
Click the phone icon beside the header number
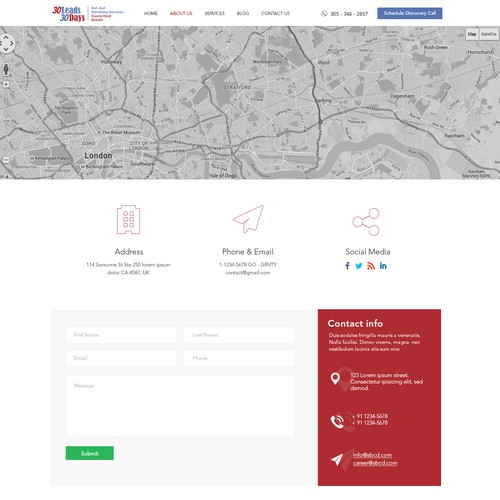click(x=324, y=13)
